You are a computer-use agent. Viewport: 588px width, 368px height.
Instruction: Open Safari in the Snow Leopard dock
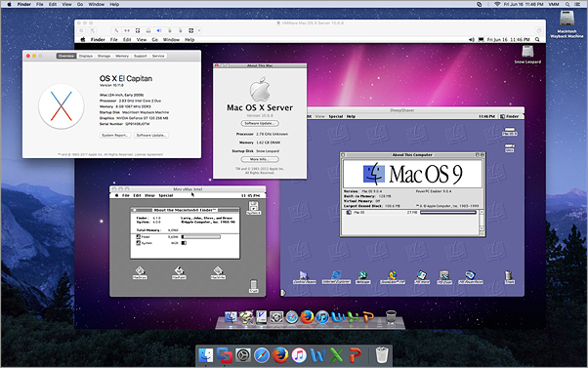point(292,317)
